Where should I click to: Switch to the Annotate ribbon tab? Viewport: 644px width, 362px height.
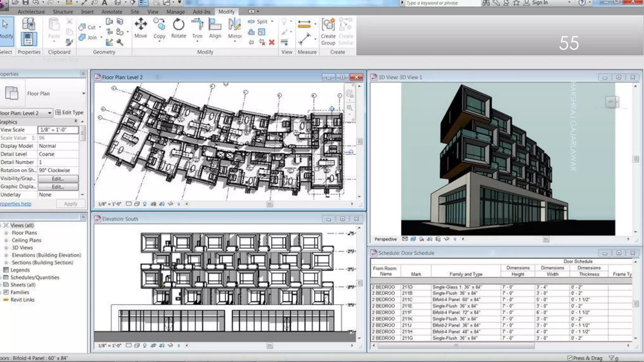tap(112, 12)
